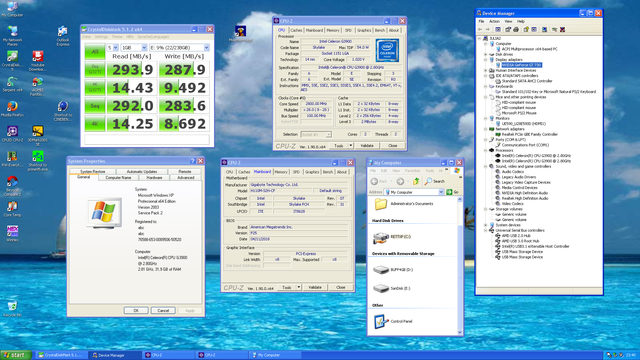Open the Serpent x64 desktop shortcut
640x360 pixels.
pyautogui.click(x=12, y=84)
